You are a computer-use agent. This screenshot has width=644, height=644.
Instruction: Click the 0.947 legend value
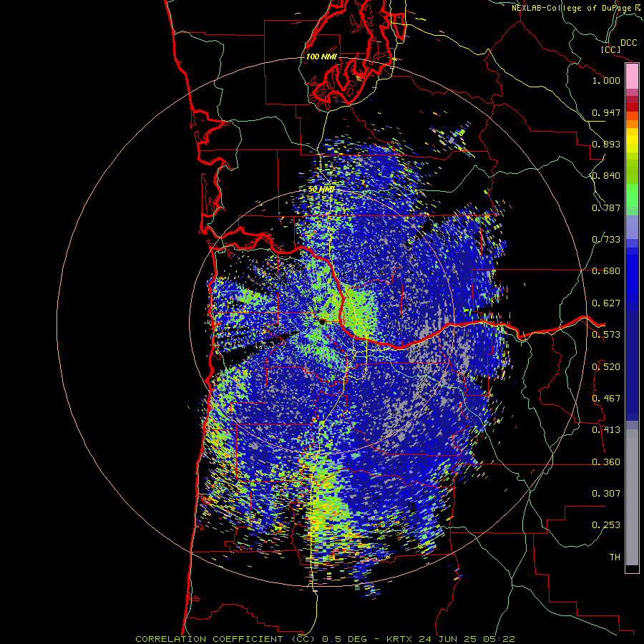[606, 112]
